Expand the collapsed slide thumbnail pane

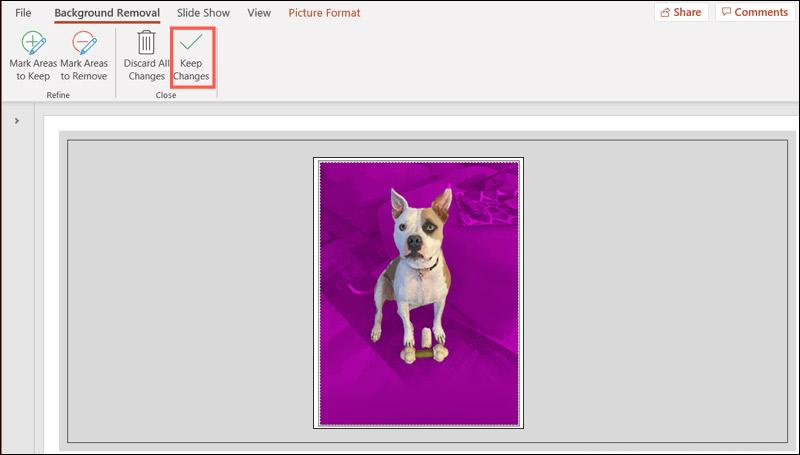[x=18, y=121]
